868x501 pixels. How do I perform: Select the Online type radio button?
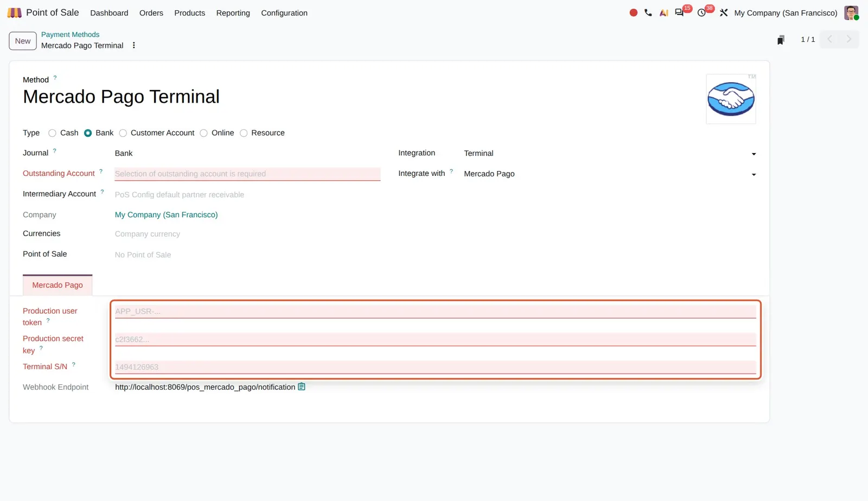point(203,133)
